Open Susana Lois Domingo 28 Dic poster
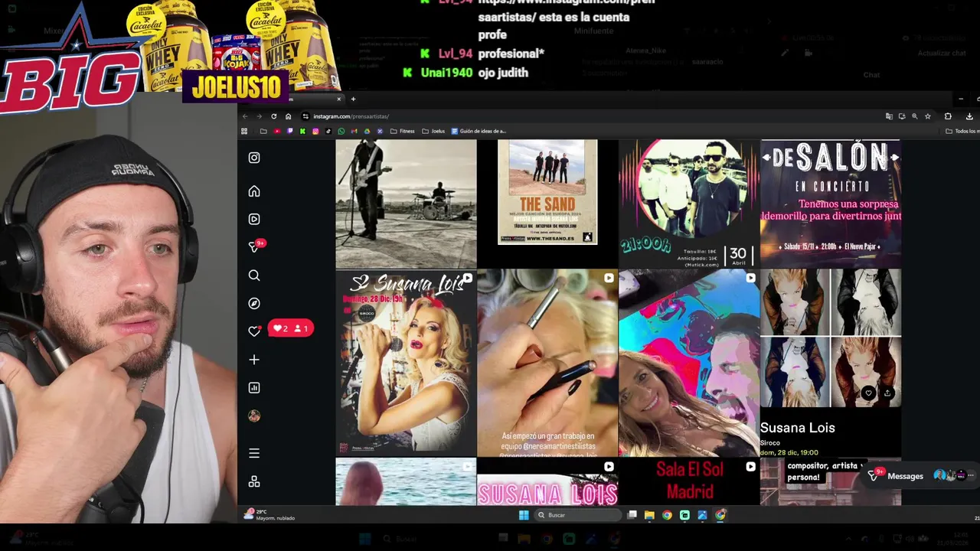The height and width of the screenshot is (551, 980). coord(406,363)
